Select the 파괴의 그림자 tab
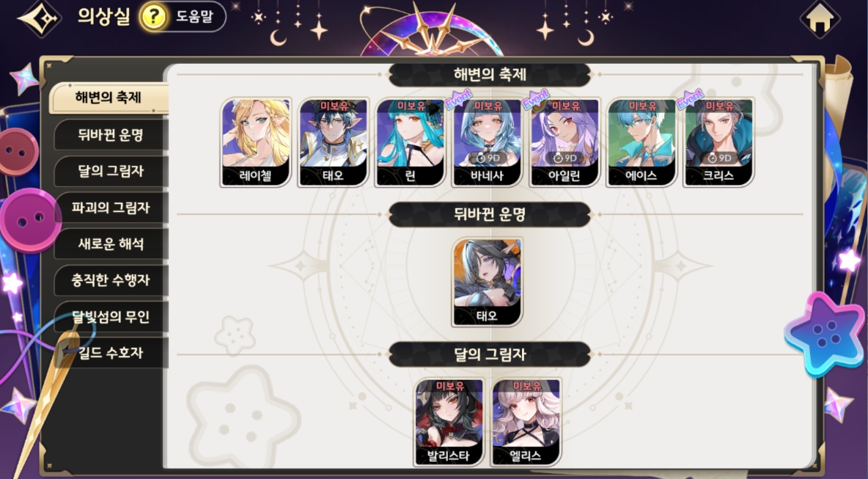Screen dimensions: 868x479 111,208
